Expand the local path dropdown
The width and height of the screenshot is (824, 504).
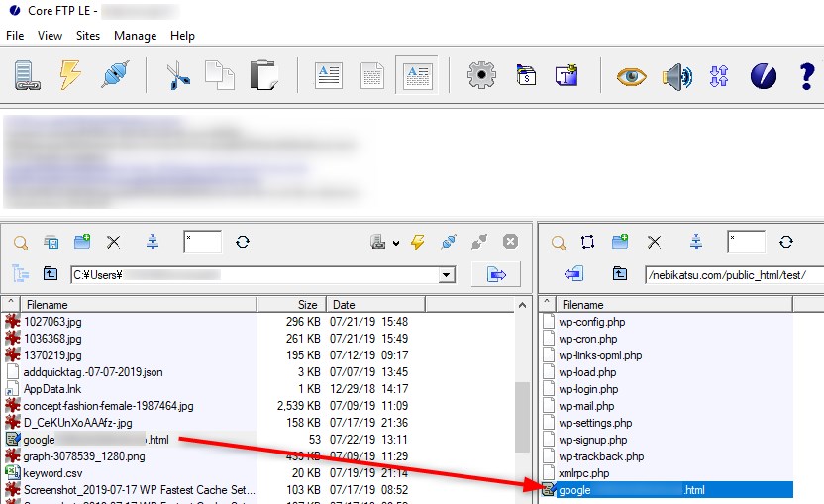point(447,275)
